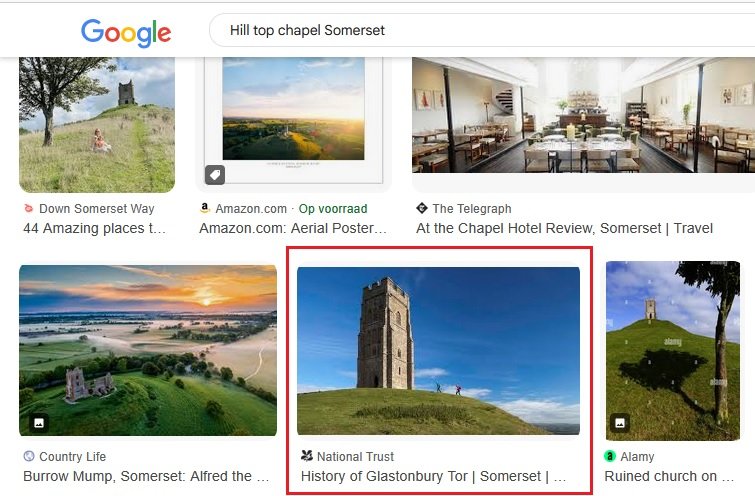Click the search box with chapel query
Screen dimensions: 755x496
[x=480, y=30]
